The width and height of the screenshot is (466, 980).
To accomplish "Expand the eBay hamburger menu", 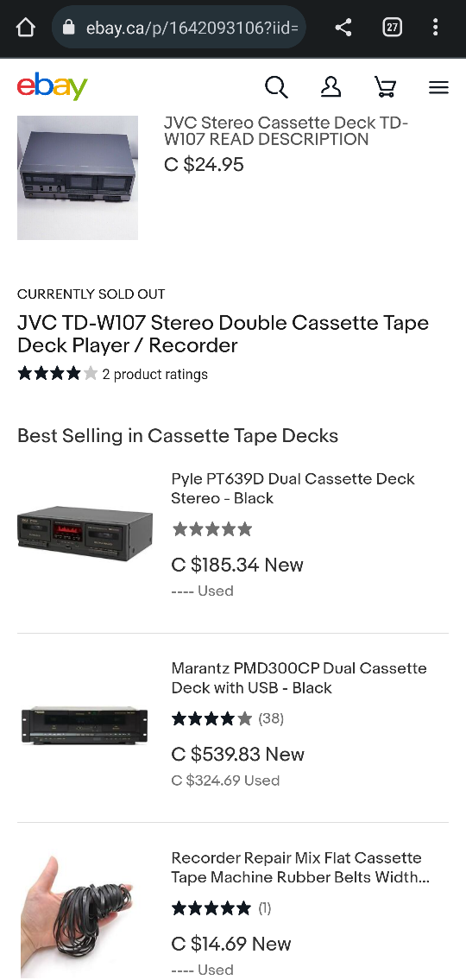I will (438, 87).
